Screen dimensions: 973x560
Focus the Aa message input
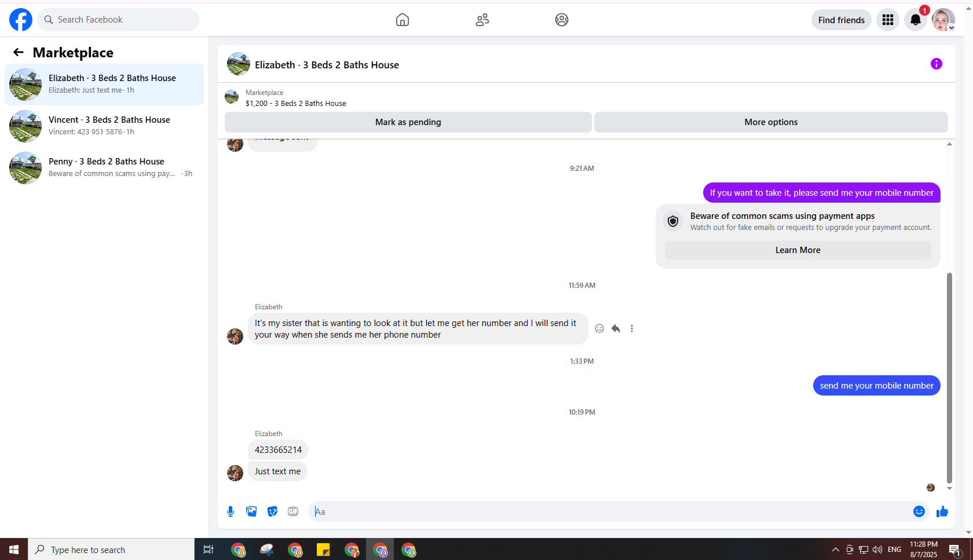point(610,511)
